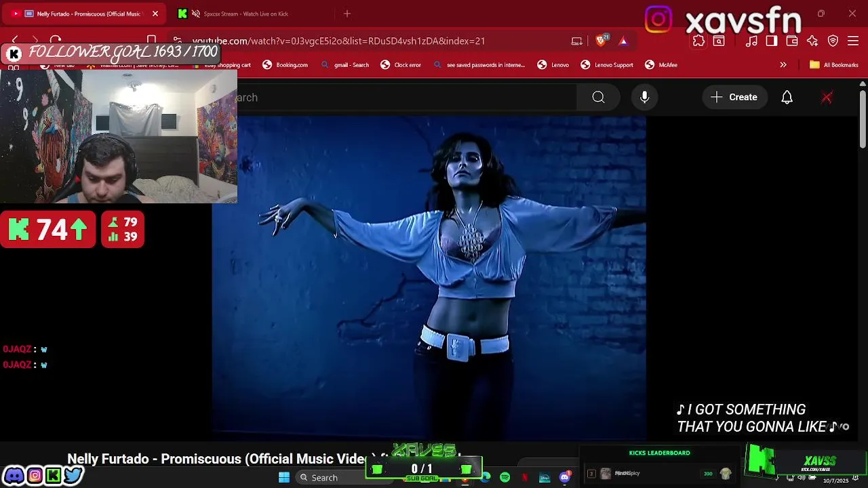868x488 pixels.
Task: Open Netflix from the taskbar
Action: pyautogui.click(x=525, y=478)
